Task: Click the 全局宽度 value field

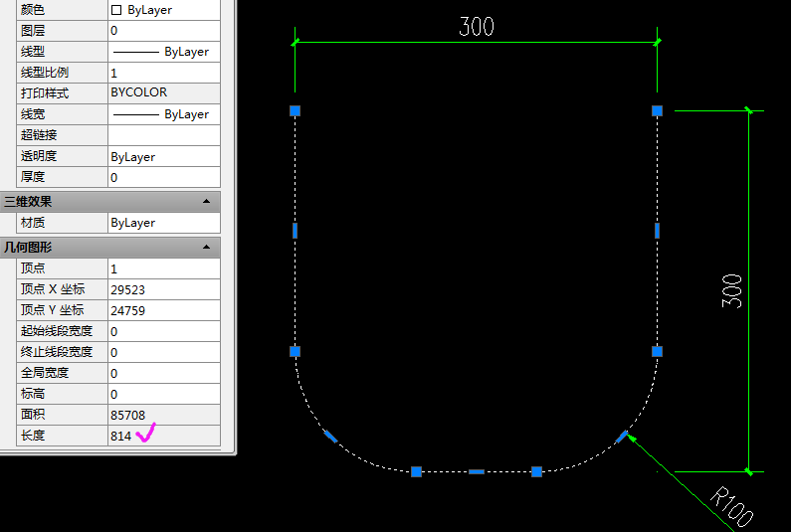Action: point(164,373)
